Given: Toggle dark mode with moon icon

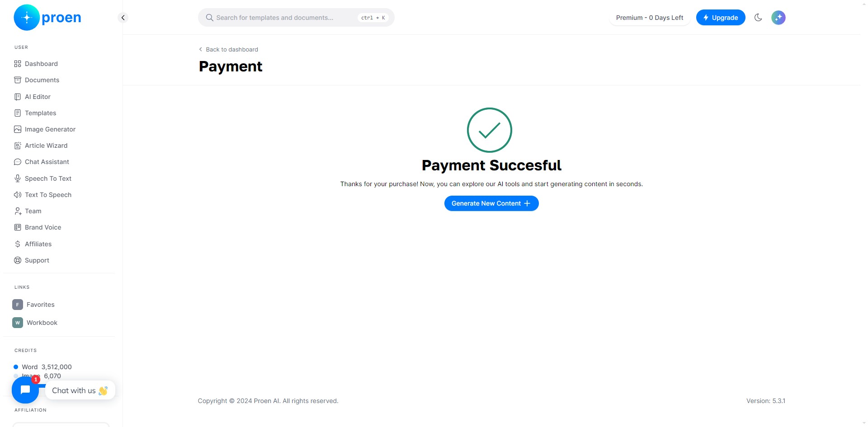Looking at the screenshot, I should 758,18.
